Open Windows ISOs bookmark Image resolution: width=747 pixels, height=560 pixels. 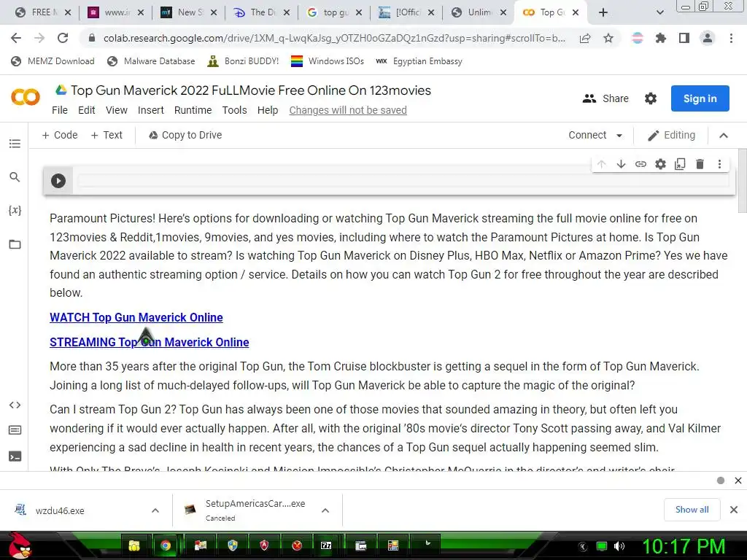(328, 61)
